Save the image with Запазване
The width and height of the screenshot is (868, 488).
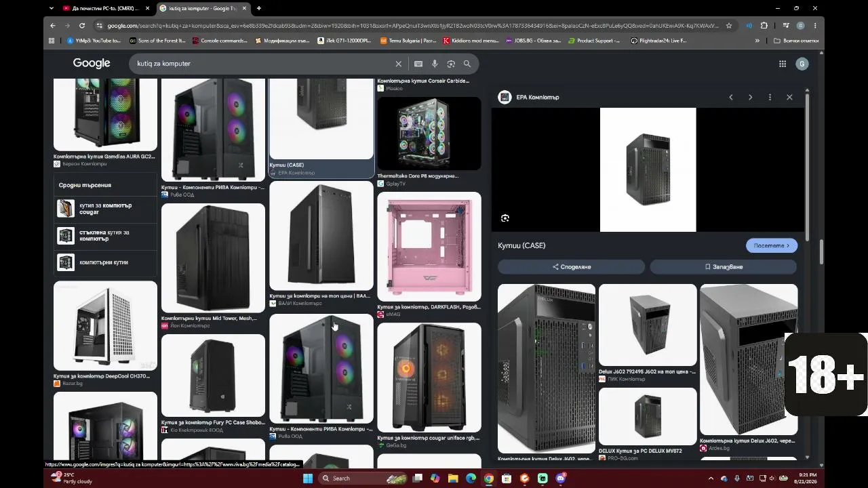click(724, 267)
